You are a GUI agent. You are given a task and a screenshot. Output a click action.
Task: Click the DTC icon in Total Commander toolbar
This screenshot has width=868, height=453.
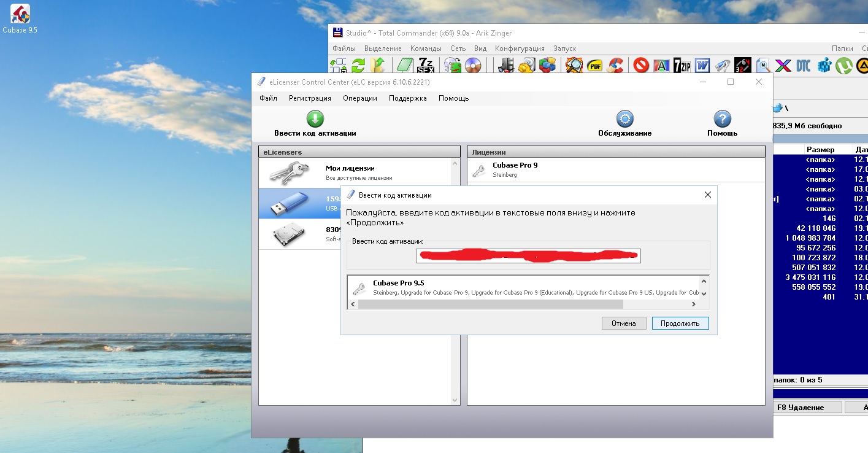click(x=804, y=64)
